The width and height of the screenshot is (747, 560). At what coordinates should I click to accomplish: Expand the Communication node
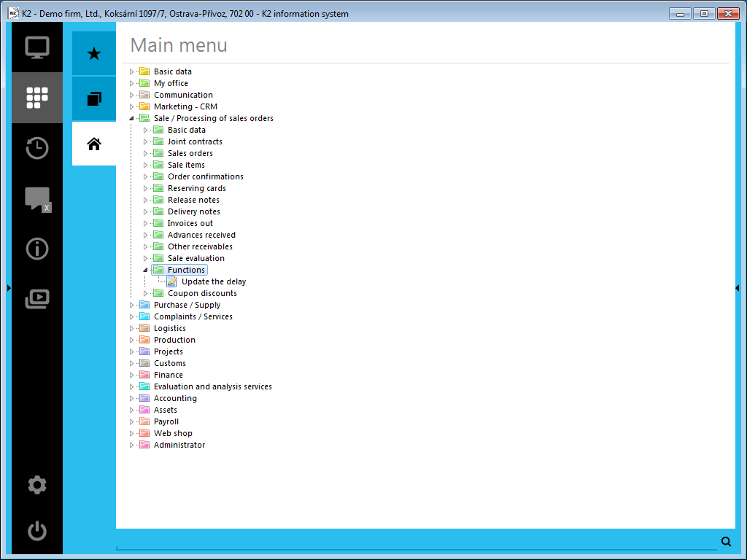point(132,96)
